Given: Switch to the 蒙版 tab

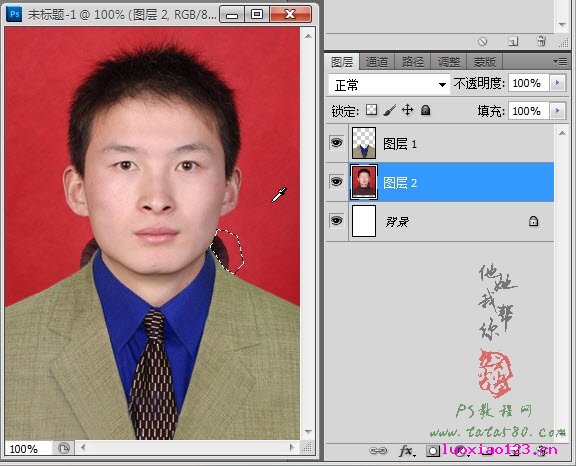Looking at the screenshot, I should coord(485,62).
